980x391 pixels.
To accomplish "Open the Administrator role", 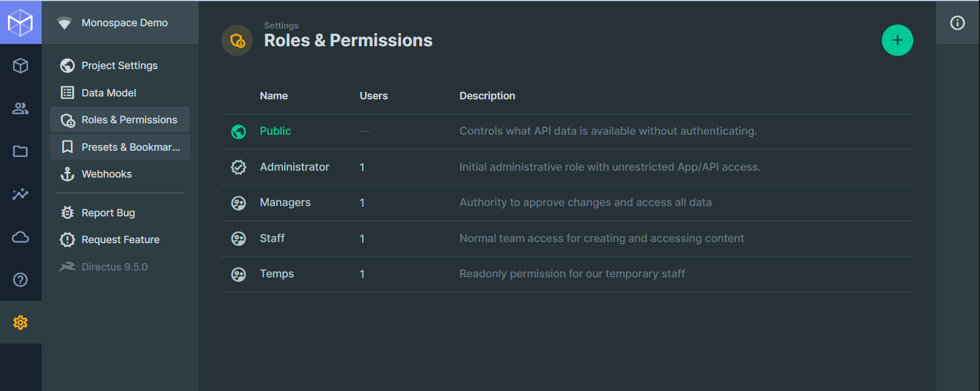I will 294,167.
